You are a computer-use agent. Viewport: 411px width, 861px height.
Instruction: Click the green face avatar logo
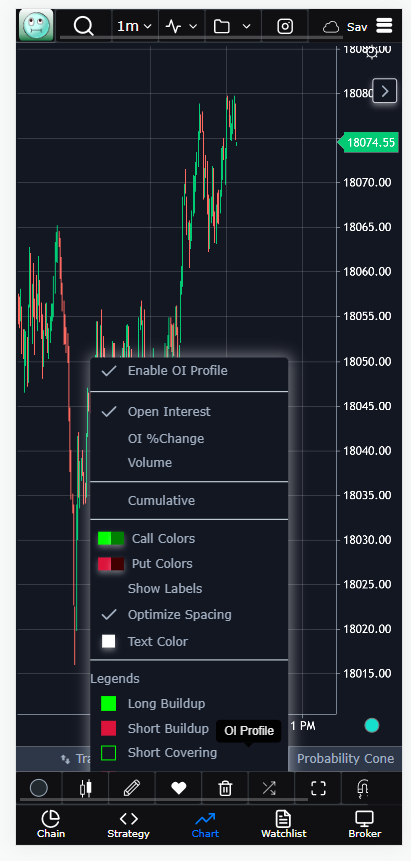click(36, 25)
